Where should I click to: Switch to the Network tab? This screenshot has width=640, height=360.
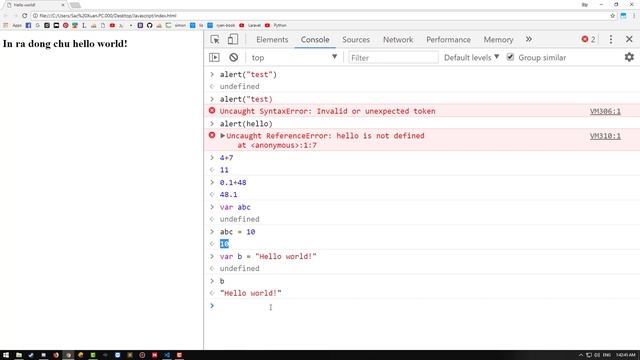[x=398, y=40]
